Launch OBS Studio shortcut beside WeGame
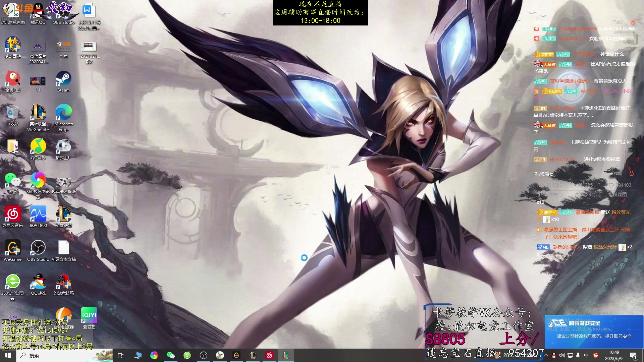Image resolution: width=644 pixels, height=362 pixels. click(x=38, y=251)
